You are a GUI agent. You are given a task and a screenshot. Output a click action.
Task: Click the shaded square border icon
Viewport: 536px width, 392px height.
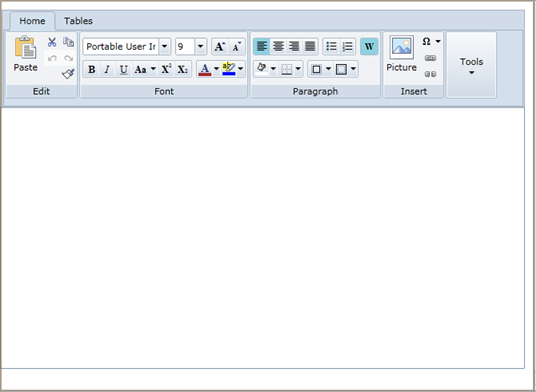[341, 69]
